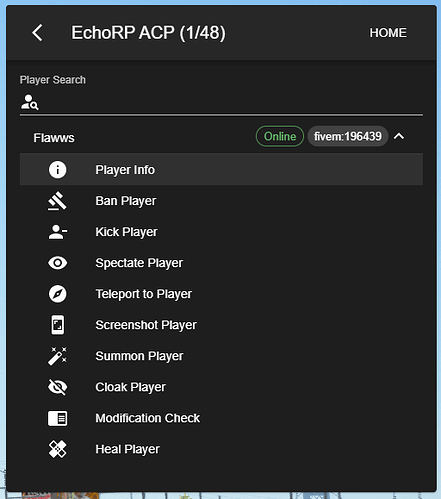441x499 pixels.
Task: Collapse the Flawws player entry chevron
Action: (x=399, y=136)
